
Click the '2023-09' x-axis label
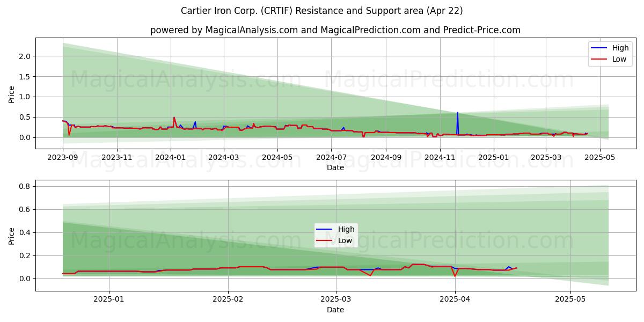coord(63,158)
